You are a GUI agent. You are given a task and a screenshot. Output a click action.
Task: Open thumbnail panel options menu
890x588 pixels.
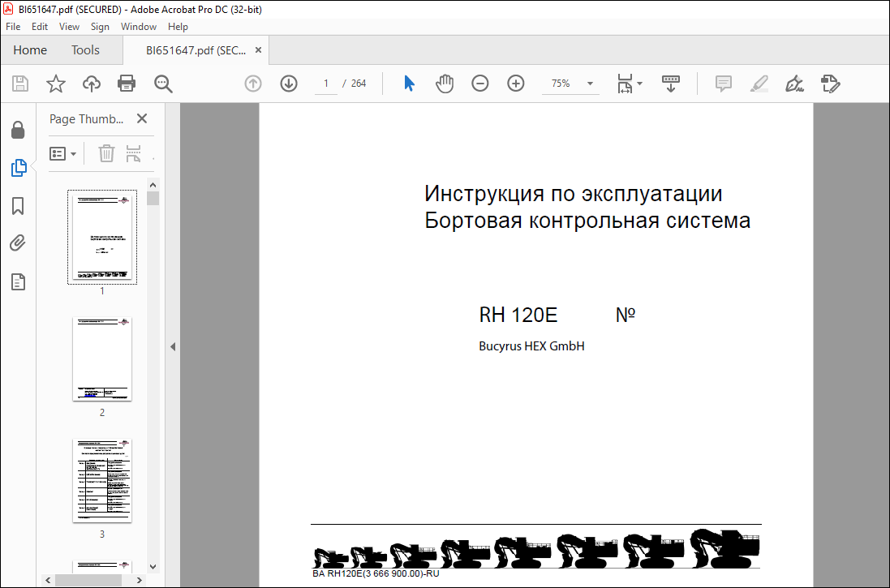pyautogui.click(x=62, y=153)
